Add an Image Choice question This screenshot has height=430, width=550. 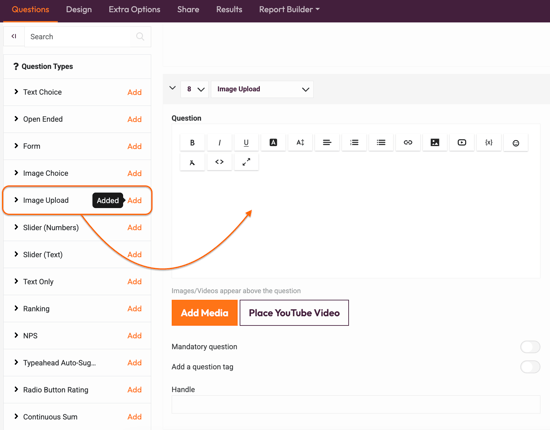pos(134,173)
